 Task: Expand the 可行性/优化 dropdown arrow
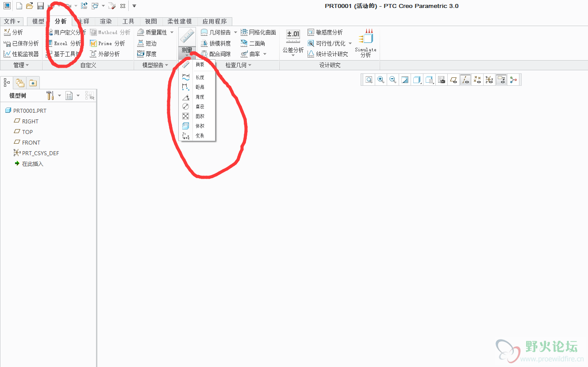350,43
